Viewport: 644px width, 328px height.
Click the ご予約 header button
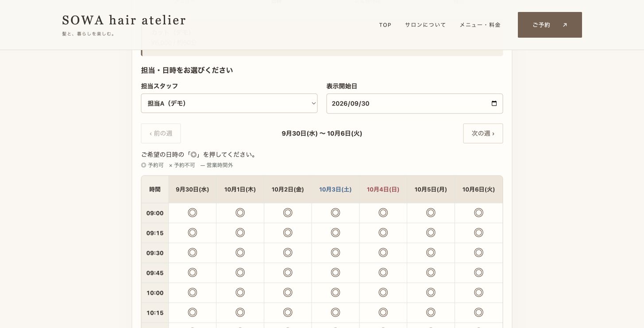[550, 25]
